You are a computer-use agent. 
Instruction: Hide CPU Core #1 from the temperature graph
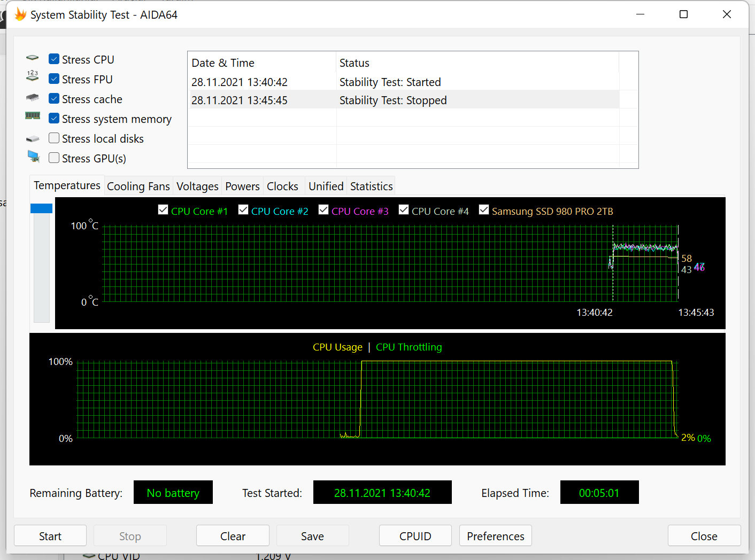(163, 209)
